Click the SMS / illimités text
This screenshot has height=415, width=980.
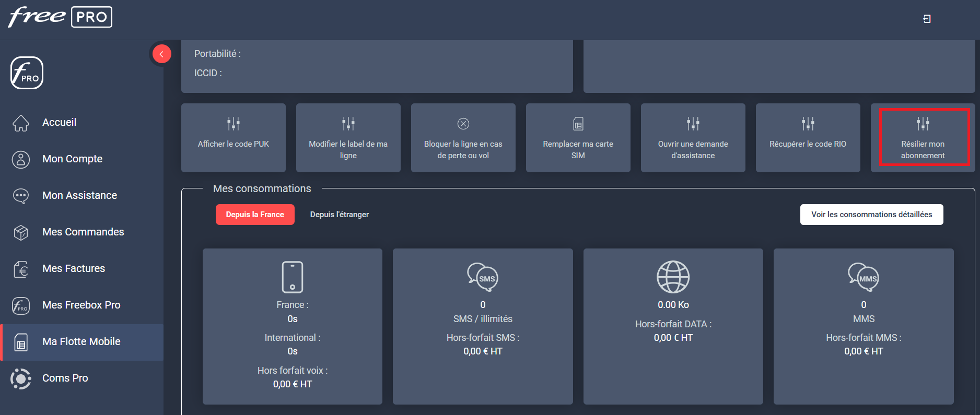(483, 319)
